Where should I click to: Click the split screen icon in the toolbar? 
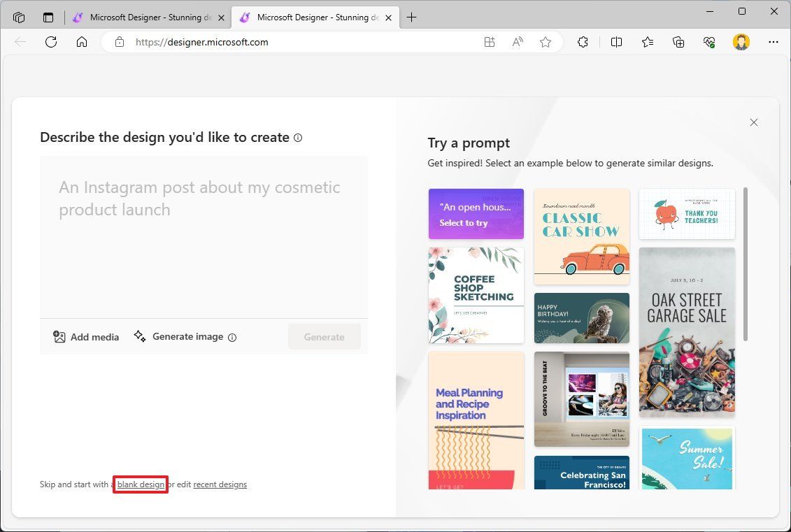616,42
